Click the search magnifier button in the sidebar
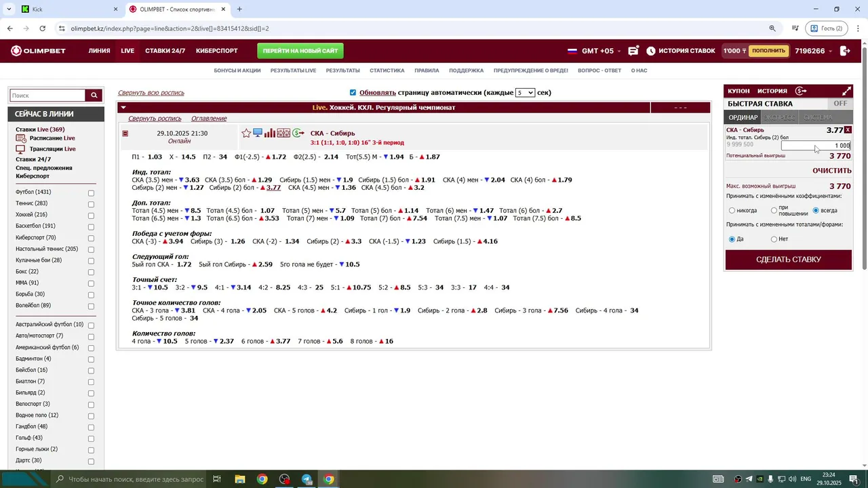The image size is (868, 488). (94, 96)
